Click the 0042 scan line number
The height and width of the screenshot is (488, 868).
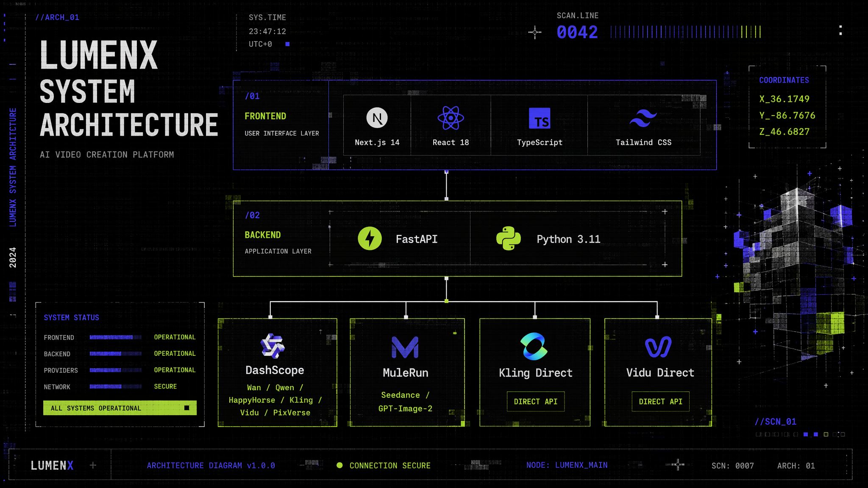tap(577, 32)
